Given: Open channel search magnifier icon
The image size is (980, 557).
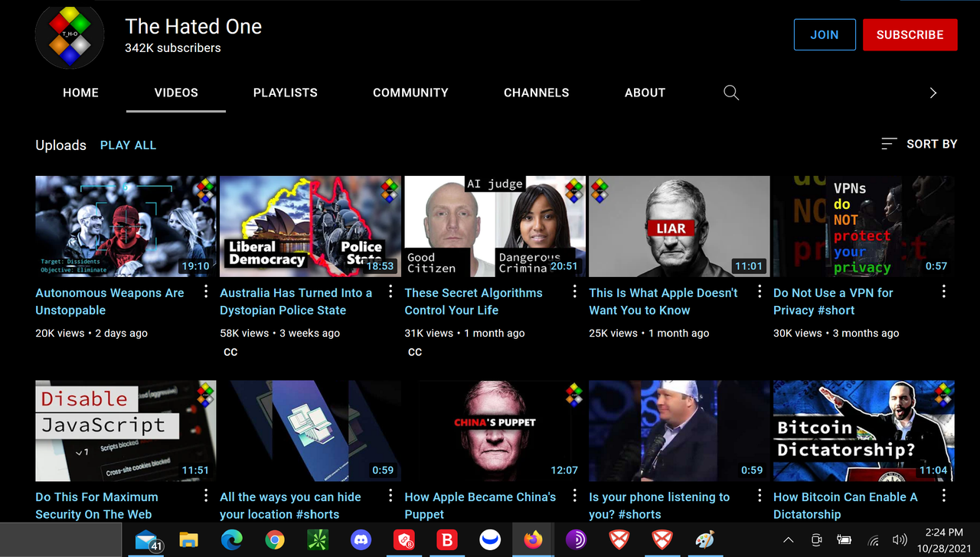Looking at the screenshot, I should pos(731,93).
